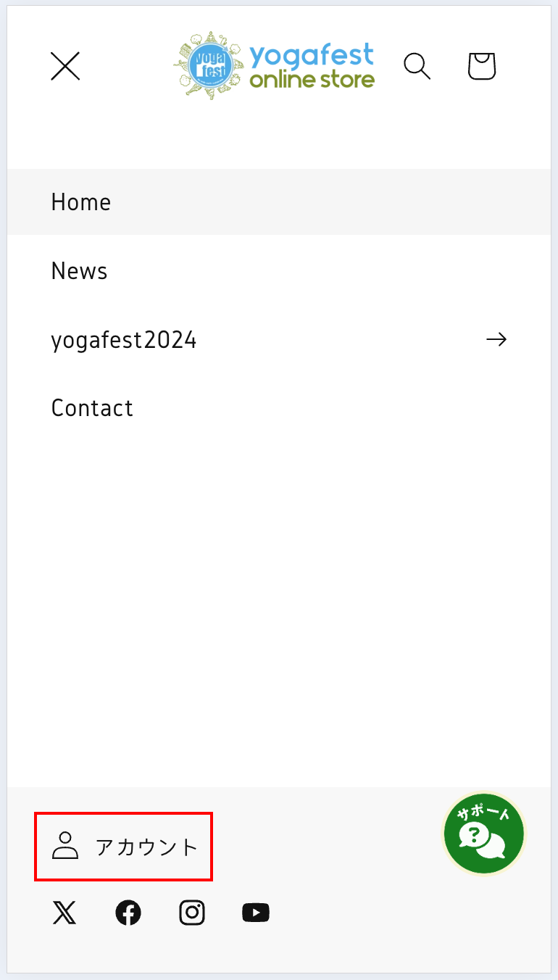This screenshot has height=980, width=558.
Task: Open the shopping cart bag icon
Action: pos(482,66)
